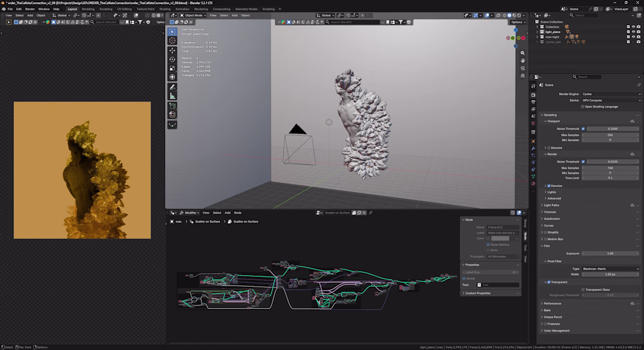Activate the 3D Cursor tool
644x350 pixels.
[173, 40]
